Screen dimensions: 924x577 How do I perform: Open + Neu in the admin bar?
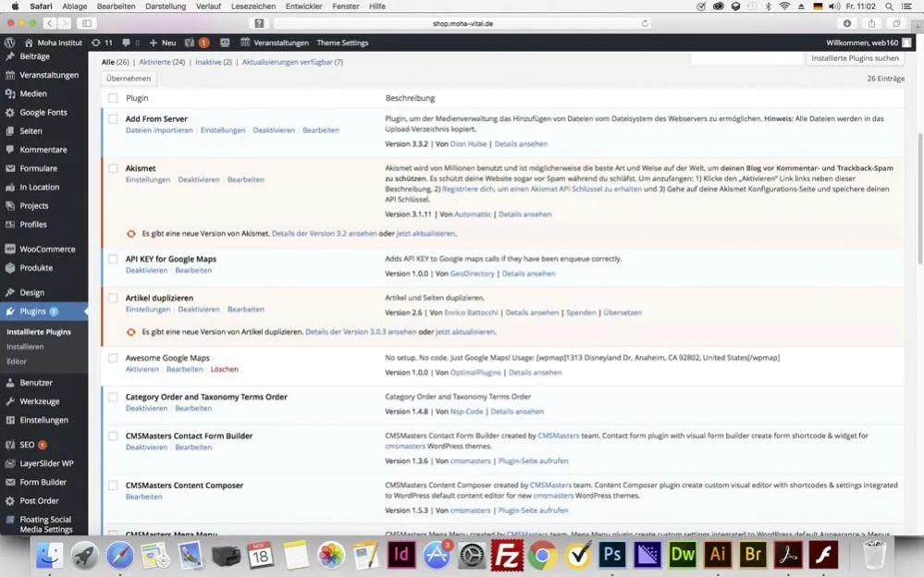[x=163, y=43]
